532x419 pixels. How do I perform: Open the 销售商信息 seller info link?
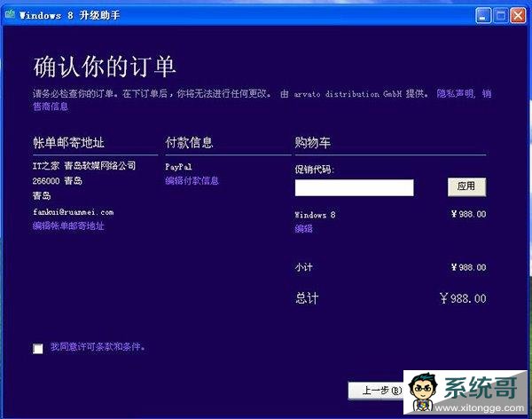(51, 107)
